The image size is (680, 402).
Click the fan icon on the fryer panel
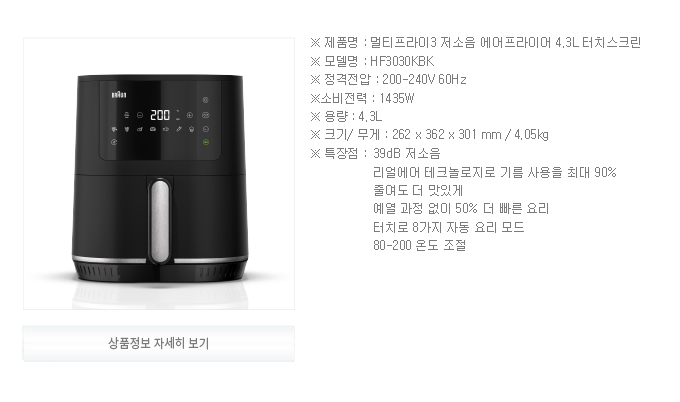(206, 100)
